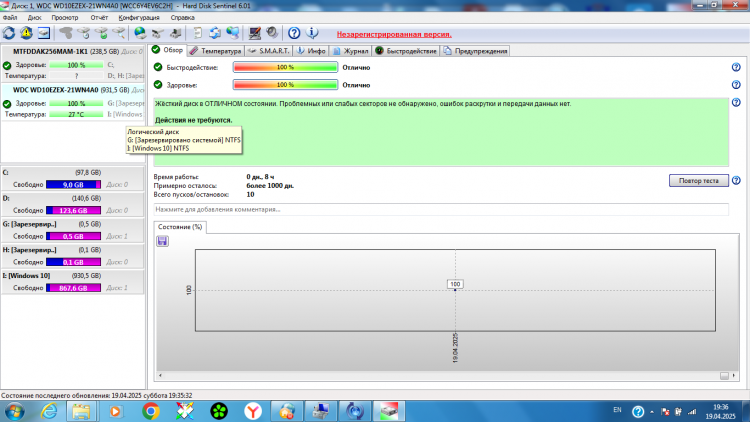Show hidden tray icons arrow
Image resolution: width=750 pixels, height=422 pixels.
(651, 412)
